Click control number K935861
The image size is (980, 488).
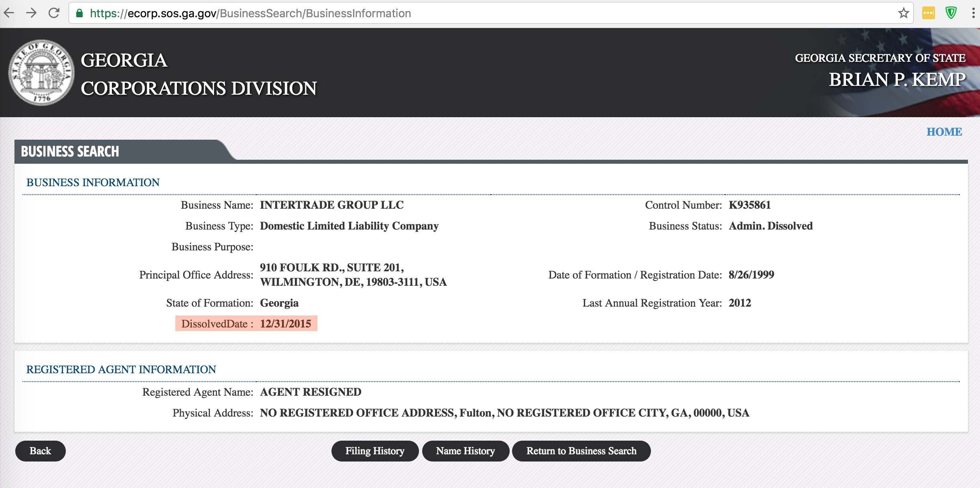tap(749, 205)
